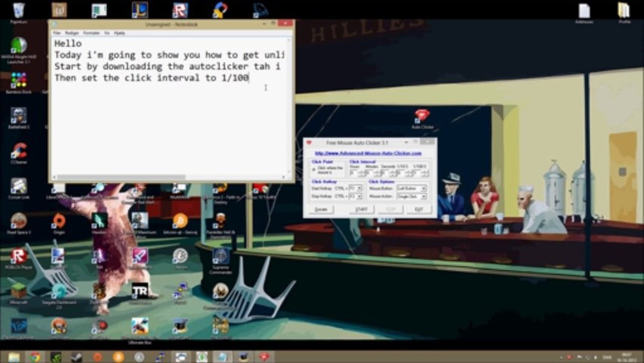Screen dimensions: 644x363
Task: Open the orange Bitcoin taskbar icon
Action: 118,357
